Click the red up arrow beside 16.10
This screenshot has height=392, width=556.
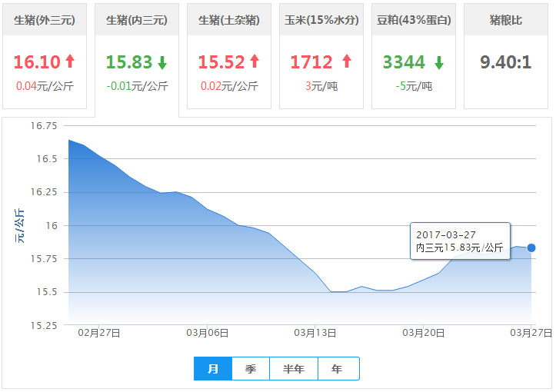click(70, 62)
